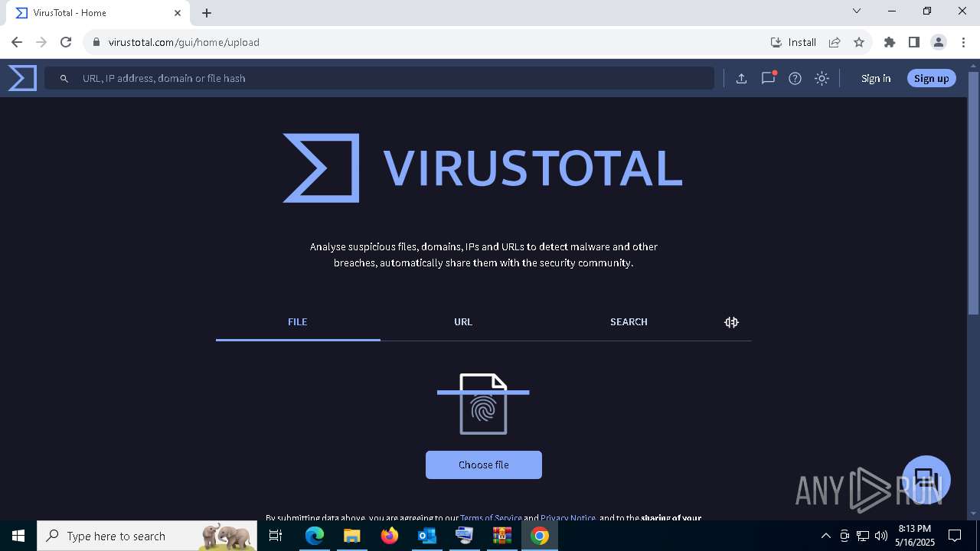Click the browser back arrow
Viewport: 980px width, 551px height.
[17, 42]
